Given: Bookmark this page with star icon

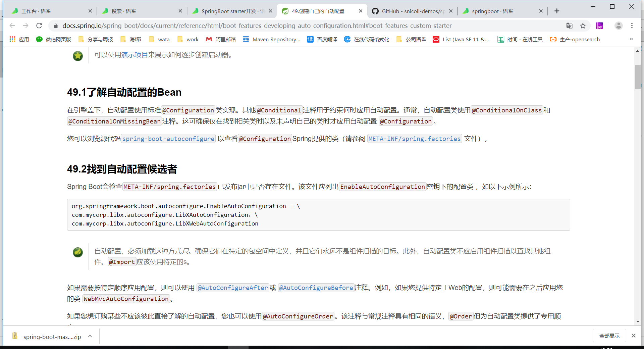Looking at the screenshot, I should click(x=583, y=26).
